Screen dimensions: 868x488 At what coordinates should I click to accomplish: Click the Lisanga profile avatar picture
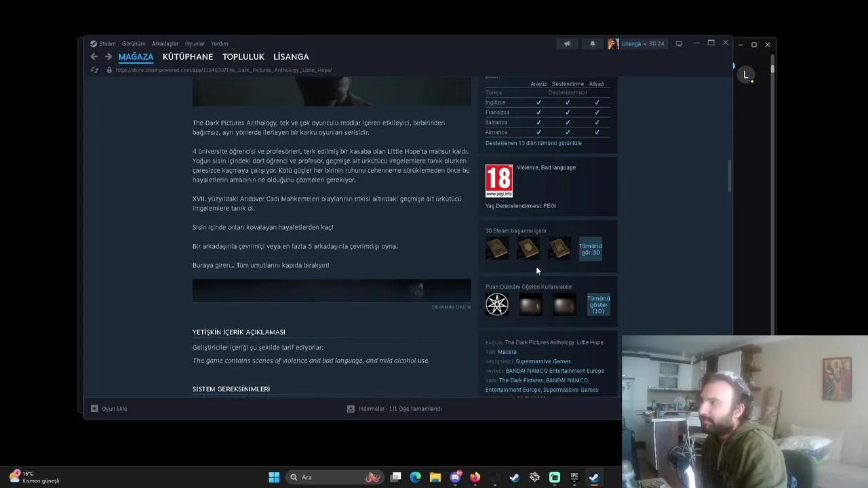tap(613, 43)
